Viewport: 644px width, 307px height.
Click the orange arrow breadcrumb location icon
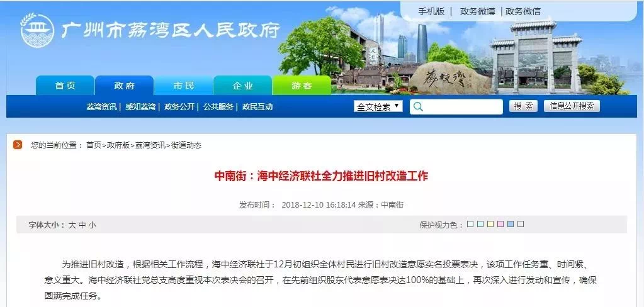click(18, 145)
